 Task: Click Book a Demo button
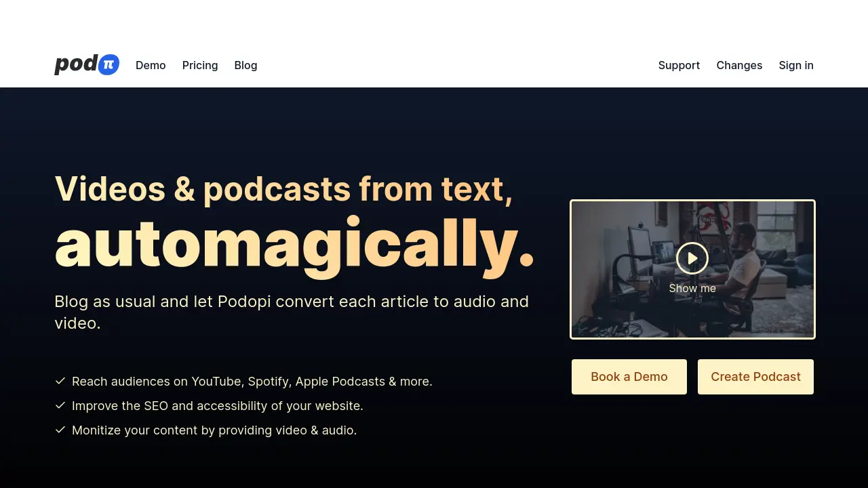pos(629,377)
